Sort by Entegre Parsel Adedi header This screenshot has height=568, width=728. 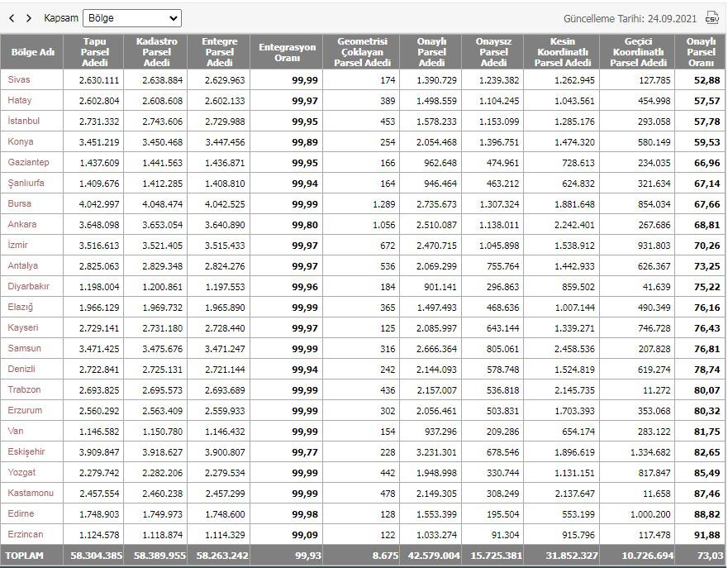(x=219, y=52)
